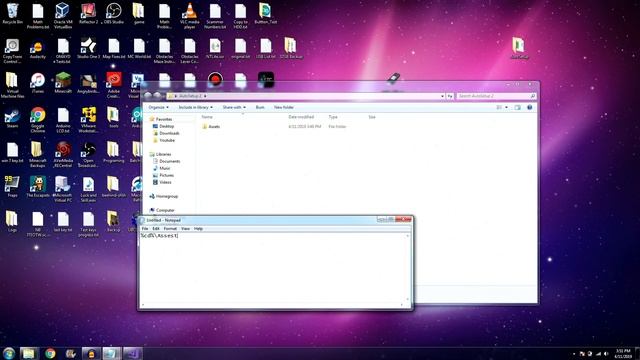Sort files by Type column header

(333, 117)
